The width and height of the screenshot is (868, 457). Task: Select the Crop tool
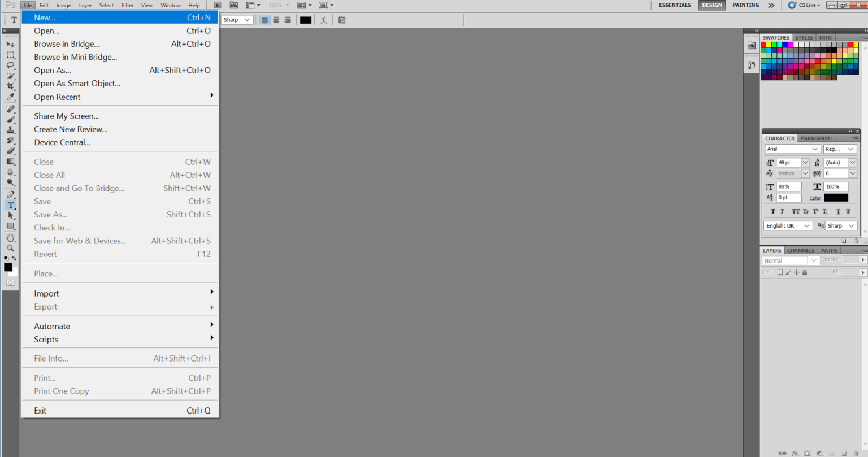pyautogui.click(x=10, y=86)
